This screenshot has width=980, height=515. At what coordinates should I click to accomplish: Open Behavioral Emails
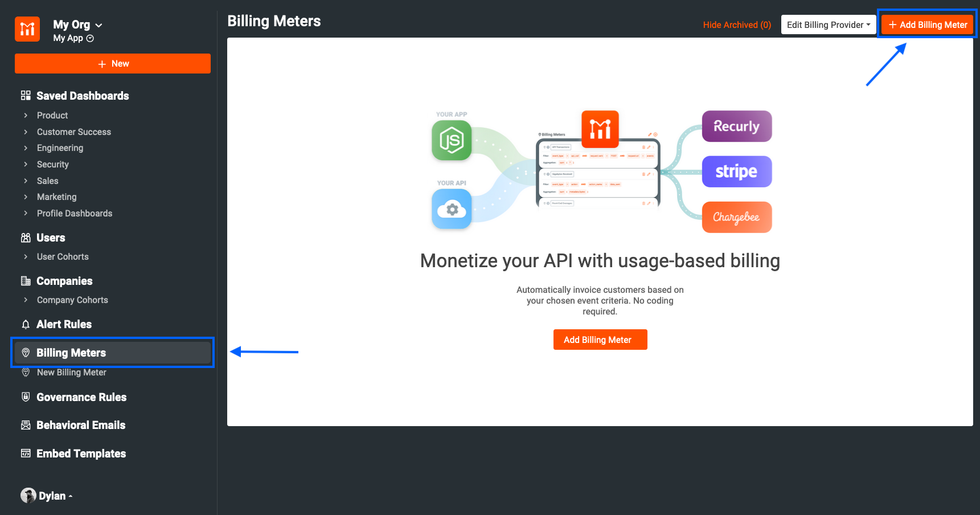[81, 425]
